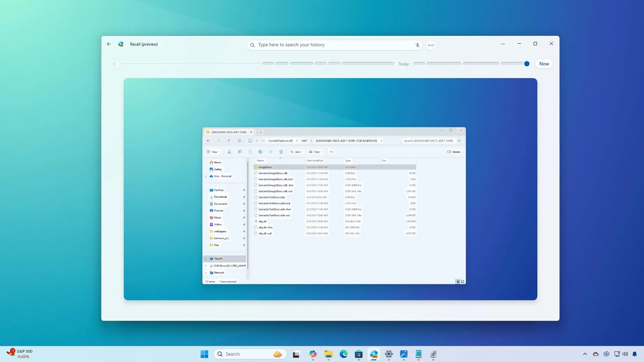Viewport: 644px width, 362px height.
Task: Toggle the microphone icon in search box
Action: tap(417, 45)
